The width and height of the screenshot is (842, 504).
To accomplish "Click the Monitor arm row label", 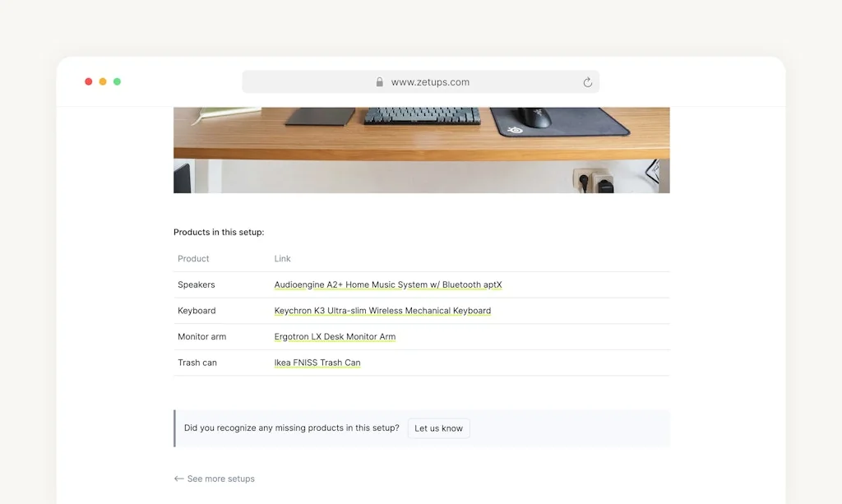I will coord(201,336).
